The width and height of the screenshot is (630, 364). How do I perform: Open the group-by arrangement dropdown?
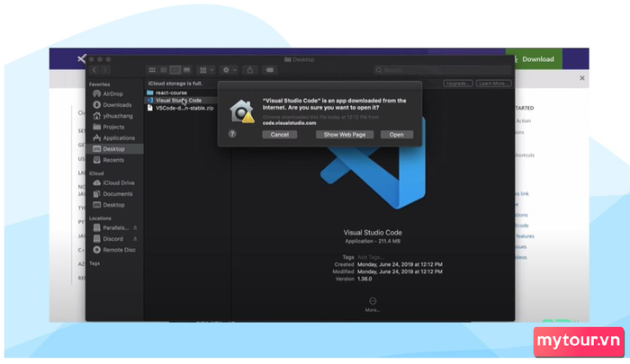click(206, 70)
